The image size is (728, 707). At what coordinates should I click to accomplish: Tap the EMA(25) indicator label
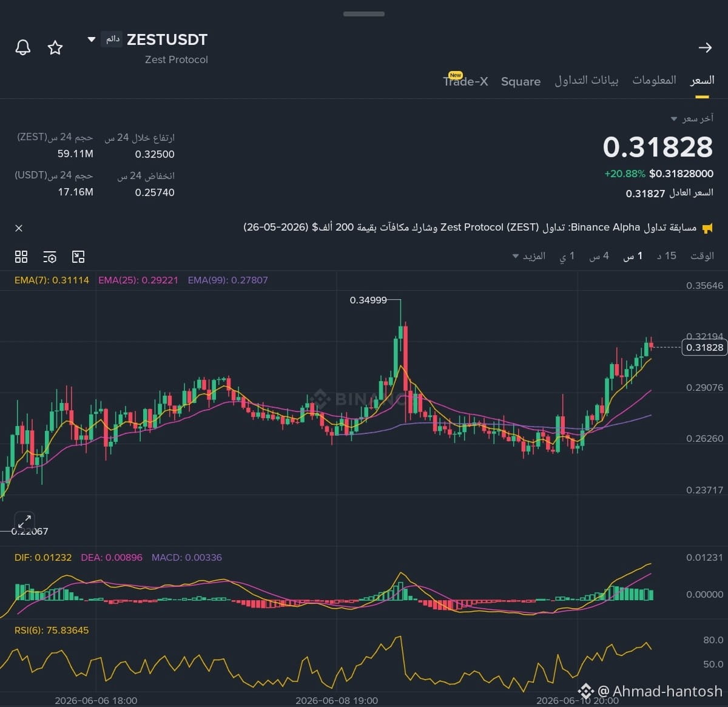tap(138, 280)
